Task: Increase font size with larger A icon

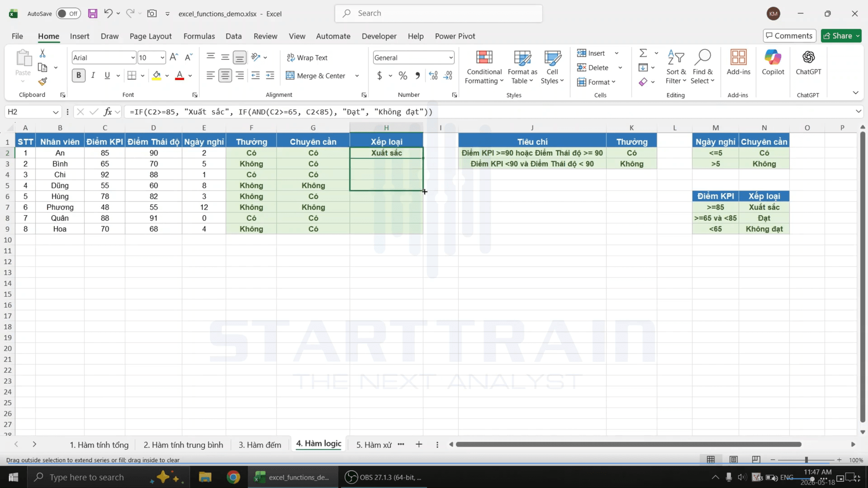Action: 174,57
